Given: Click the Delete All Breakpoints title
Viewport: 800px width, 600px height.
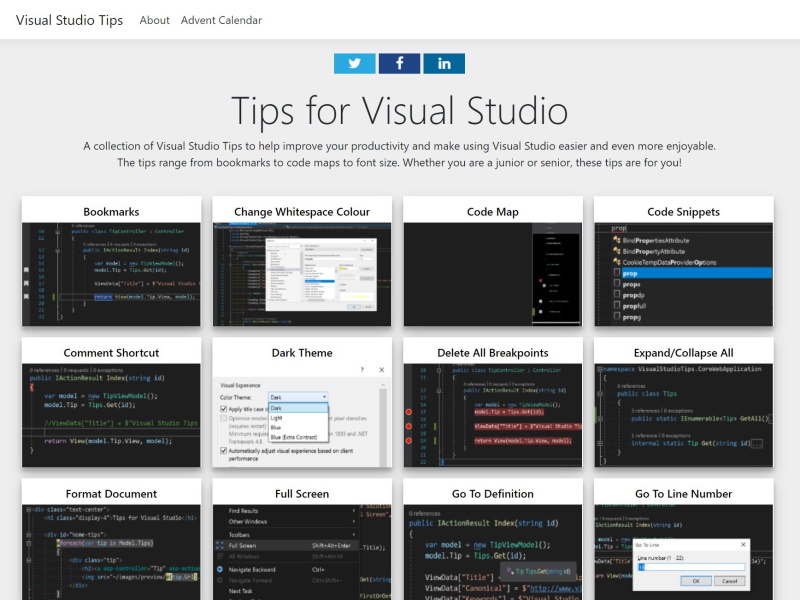Looking at the screenshot, I should pyautogui.click(x=493, y=353).
